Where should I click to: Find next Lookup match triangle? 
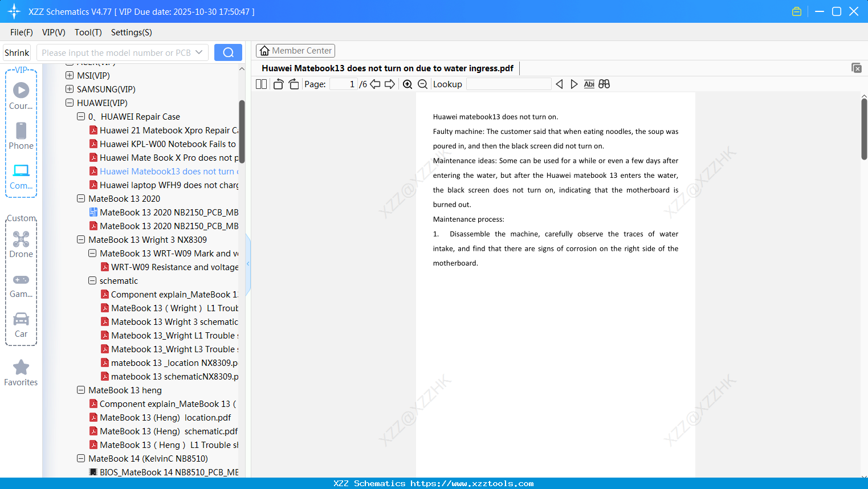574,84
